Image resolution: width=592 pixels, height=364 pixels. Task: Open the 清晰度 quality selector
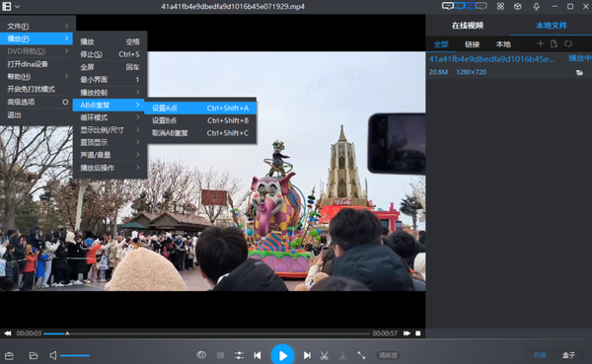click(388, 356)
